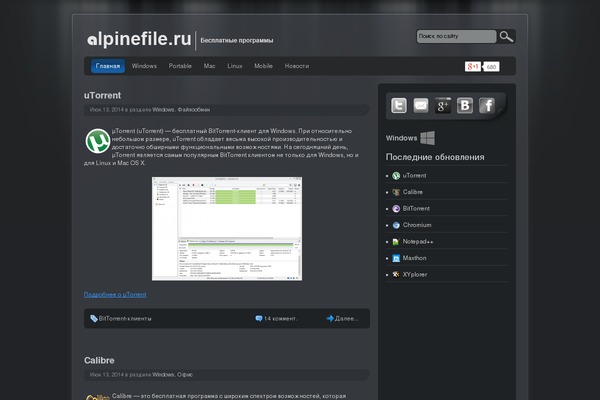Click the magnifying glass search icon
600x400 pixels.
506,37
